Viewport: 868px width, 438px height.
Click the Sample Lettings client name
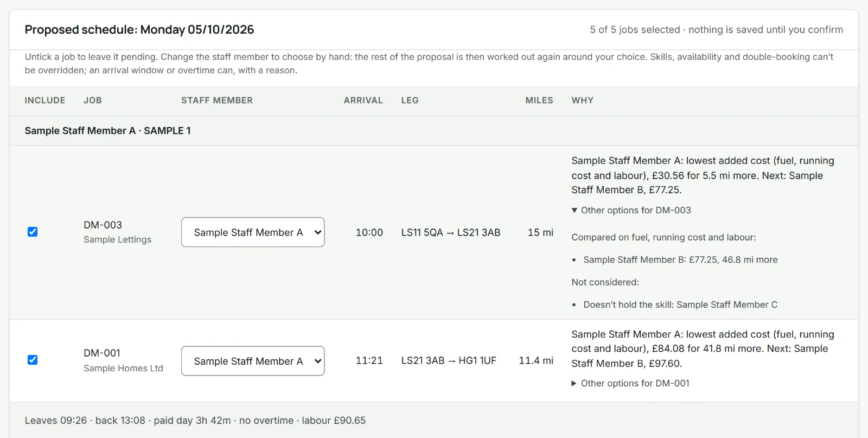[118, 239]
